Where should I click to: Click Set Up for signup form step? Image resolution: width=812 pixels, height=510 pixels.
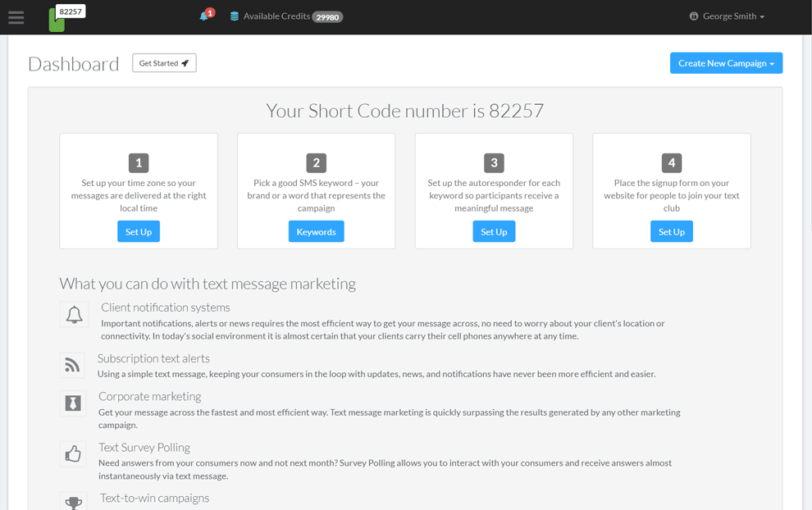[672, 232]
